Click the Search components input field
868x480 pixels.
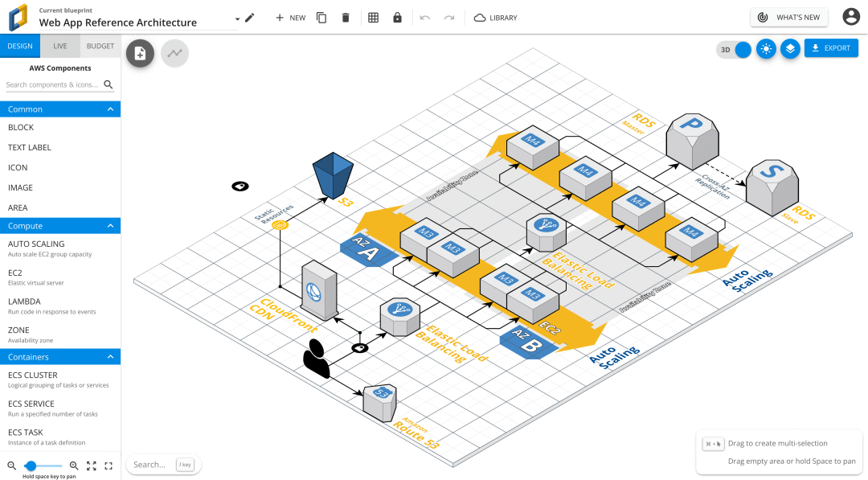[x=52, y=84]
